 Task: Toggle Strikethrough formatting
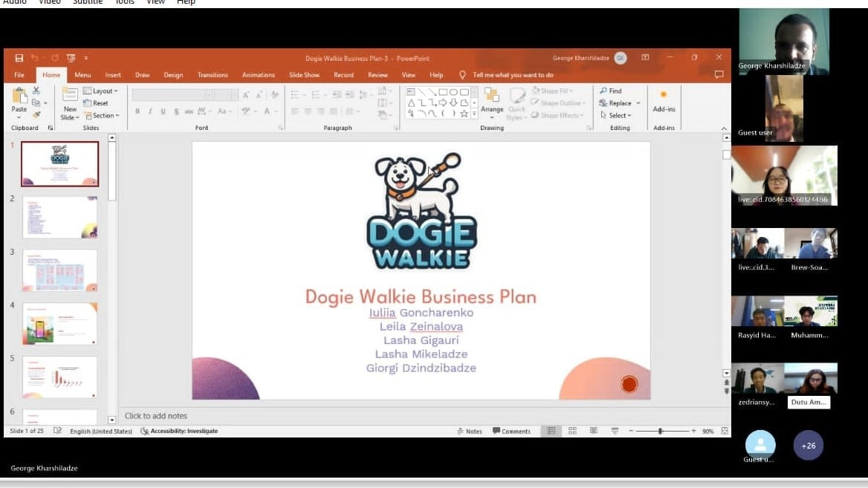(189, 111)
